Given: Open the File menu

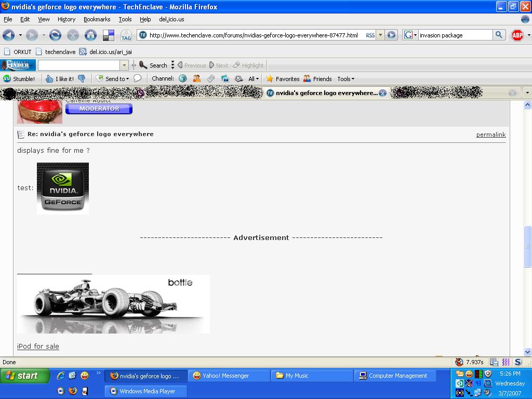Looking at the screenshot, I should [8, 19].
